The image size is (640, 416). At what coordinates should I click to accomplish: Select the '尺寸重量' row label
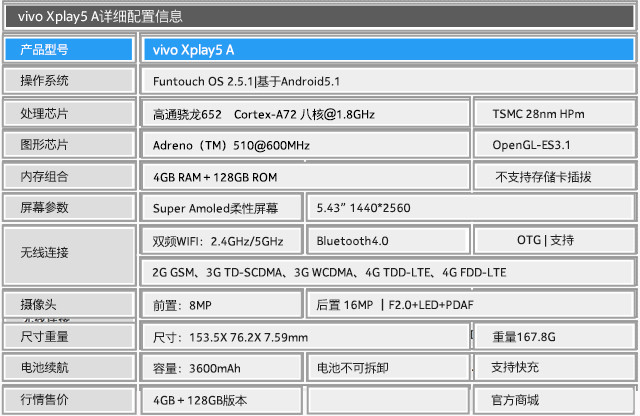[69, 336]
